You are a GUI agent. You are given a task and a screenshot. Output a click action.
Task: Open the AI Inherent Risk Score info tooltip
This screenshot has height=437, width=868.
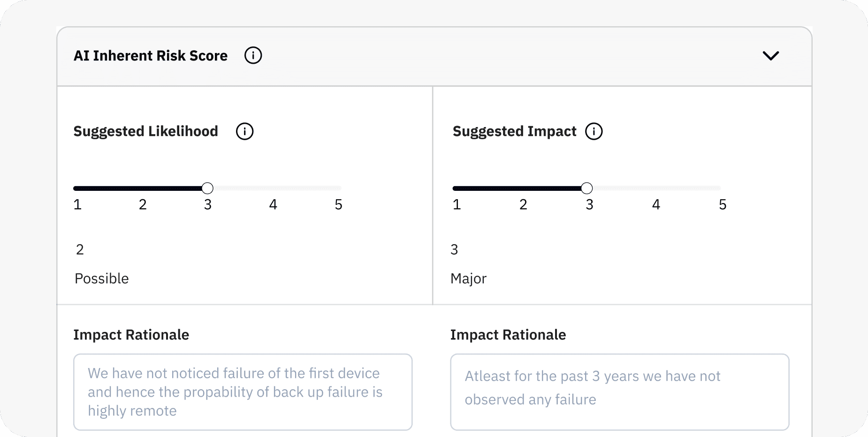(x=253, y=55)
